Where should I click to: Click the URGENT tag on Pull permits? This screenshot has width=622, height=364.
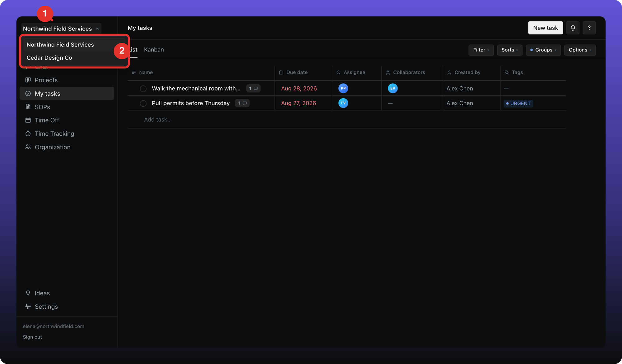pos(518,104)
